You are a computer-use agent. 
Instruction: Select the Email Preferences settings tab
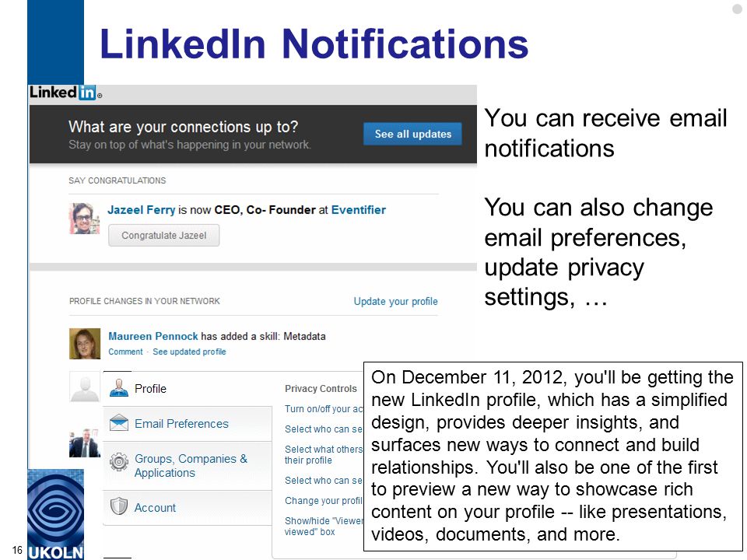[188, 424]
